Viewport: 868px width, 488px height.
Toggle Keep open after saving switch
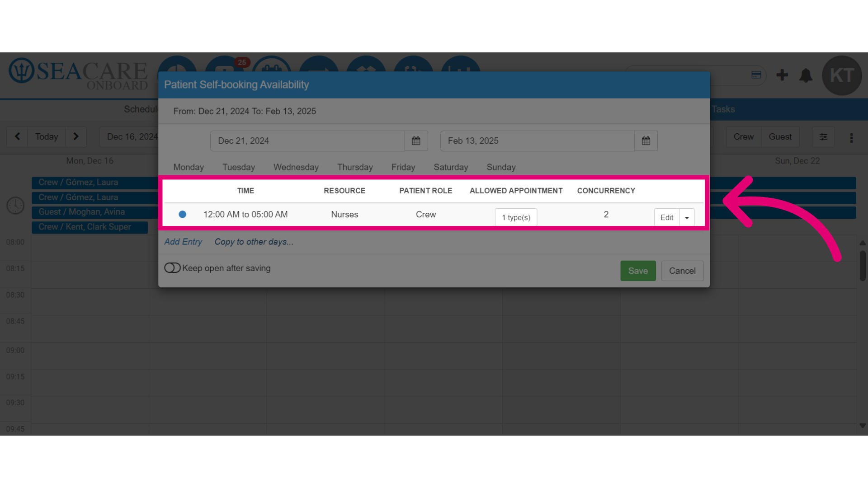pos(172,268)
